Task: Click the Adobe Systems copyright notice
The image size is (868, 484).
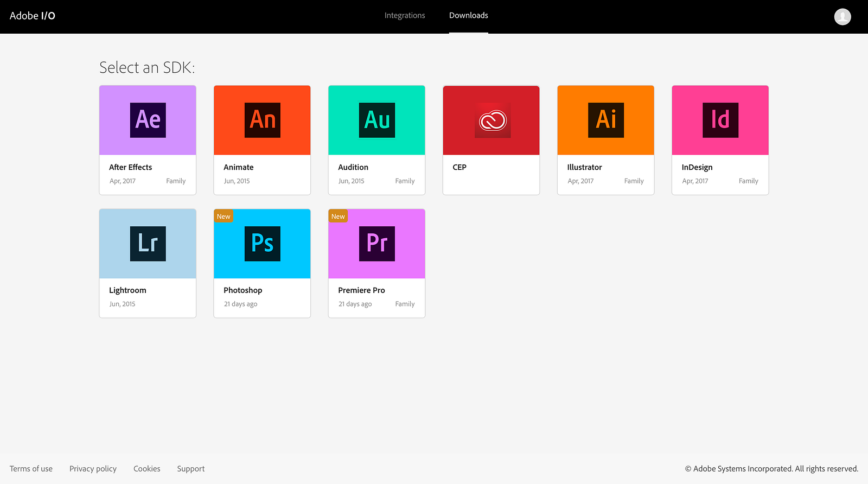Action: (x=771, y=469)
